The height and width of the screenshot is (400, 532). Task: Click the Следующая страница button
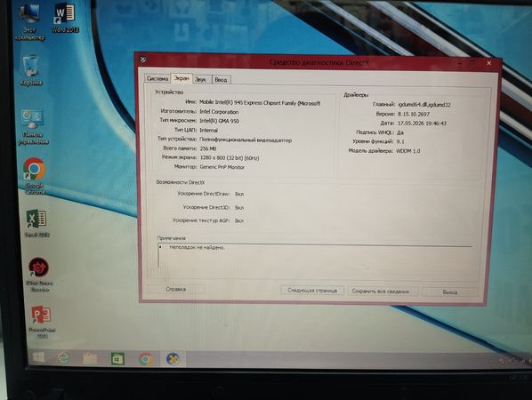(x=312, y=290)
